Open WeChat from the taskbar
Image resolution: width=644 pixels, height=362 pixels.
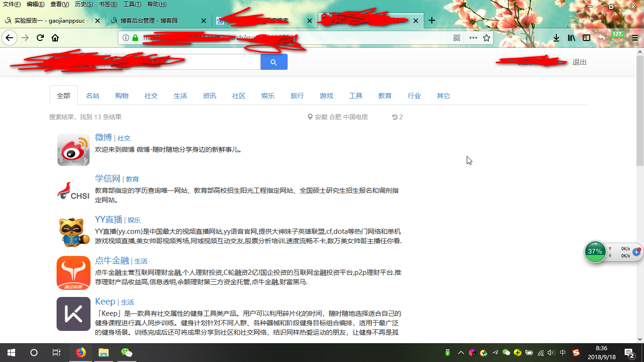click(126, 353)
